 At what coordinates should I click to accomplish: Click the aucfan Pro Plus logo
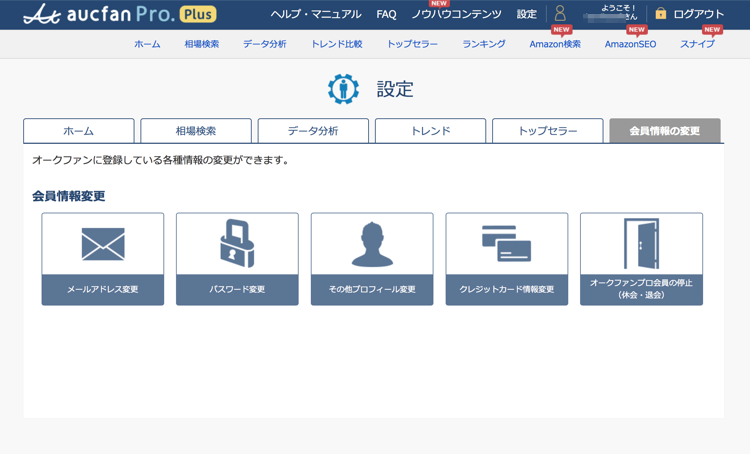[x=119, y=14]
